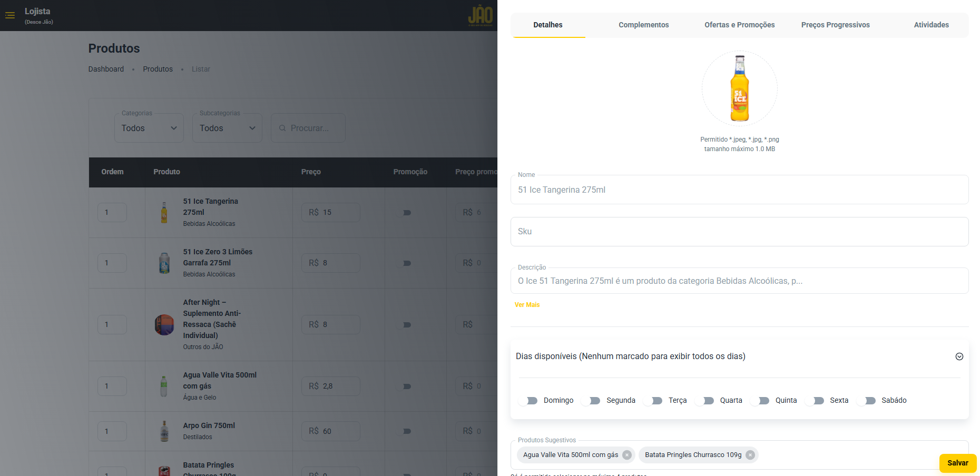
Task: Click the Lojista store name in header
Action: [x=37, y=11]
